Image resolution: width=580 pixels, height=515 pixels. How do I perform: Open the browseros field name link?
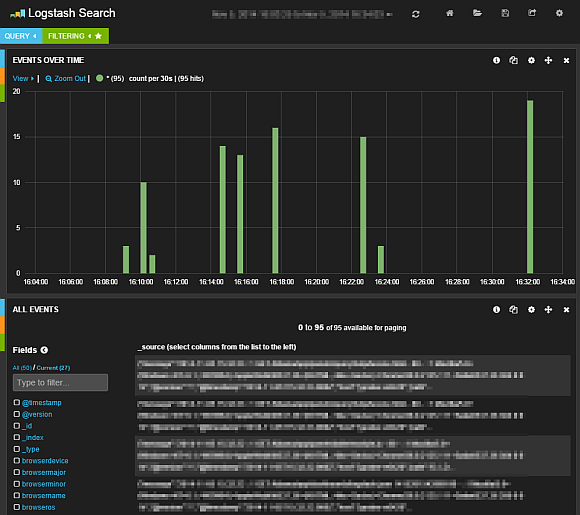(x=38, y=507)
